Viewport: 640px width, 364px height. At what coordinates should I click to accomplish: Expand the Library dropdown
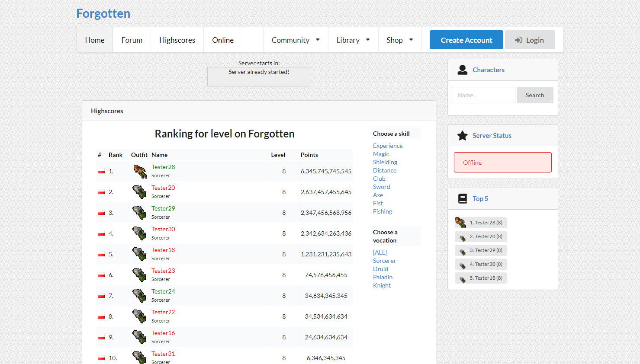pyautogui.click(x=353, y=40)
